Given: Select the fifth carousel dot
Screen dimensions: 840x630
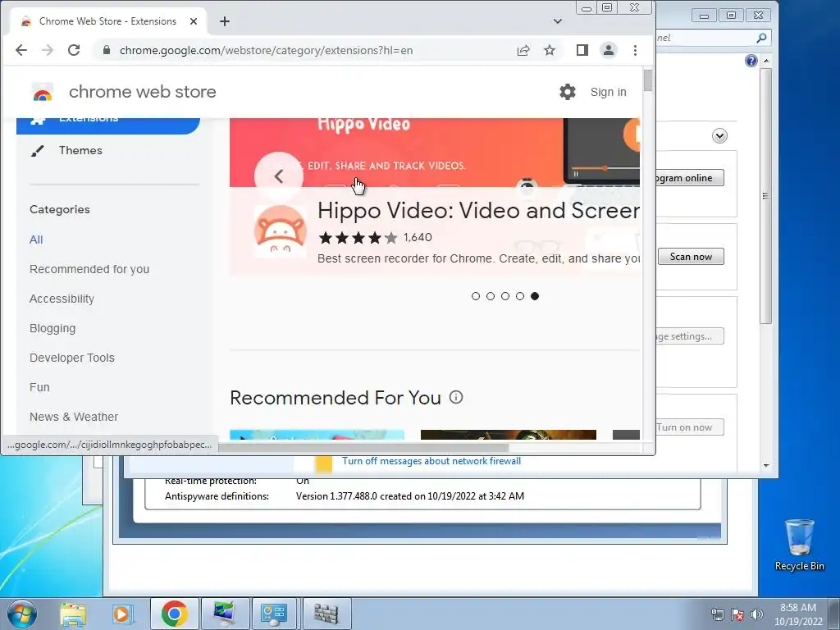Looking at the screenshot, I should coord(535,296).
